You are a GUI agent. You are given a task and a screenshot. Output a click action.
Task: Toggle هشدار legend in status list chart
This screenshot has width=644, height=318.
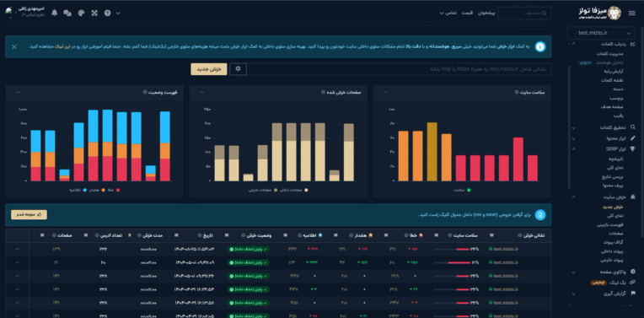point(97,191)
